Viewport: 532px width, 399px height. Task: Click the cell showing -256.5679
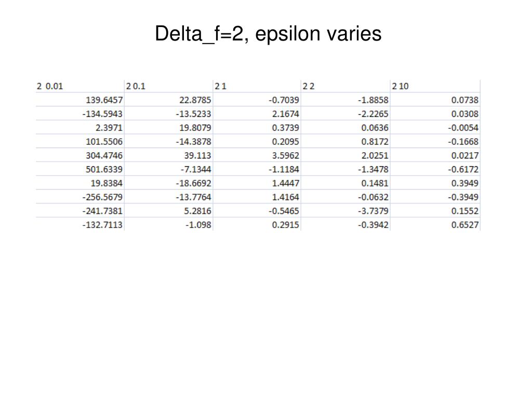pyautogui.click(x=80, y=197)
